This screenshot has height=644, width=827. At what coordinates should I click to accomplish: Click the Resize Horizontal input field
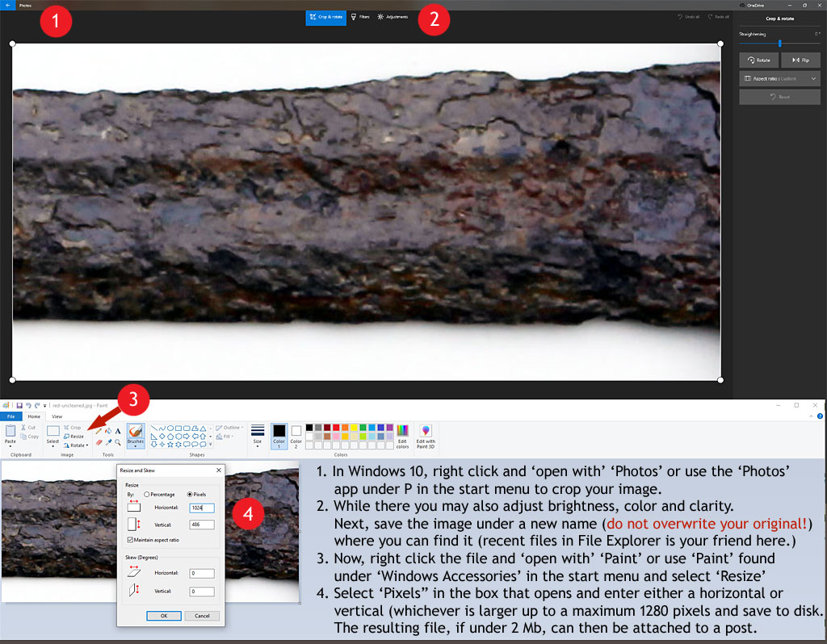click(202, 508)
